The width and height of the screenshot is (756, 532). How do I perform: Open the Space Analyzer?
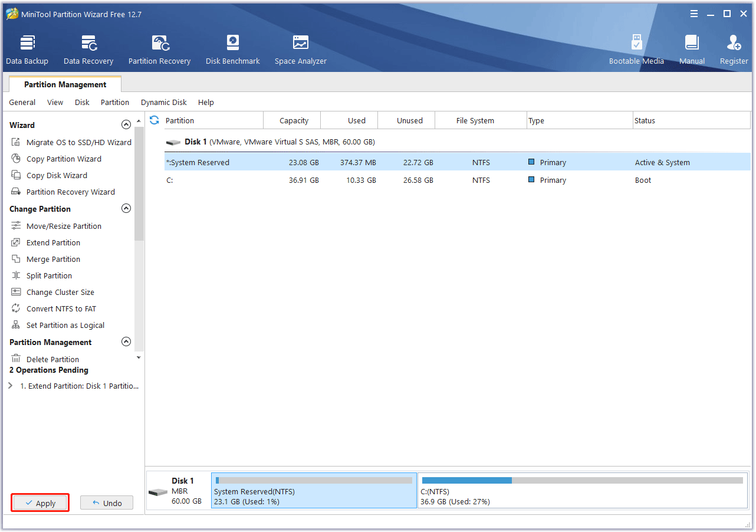click(x=300, y=48)
